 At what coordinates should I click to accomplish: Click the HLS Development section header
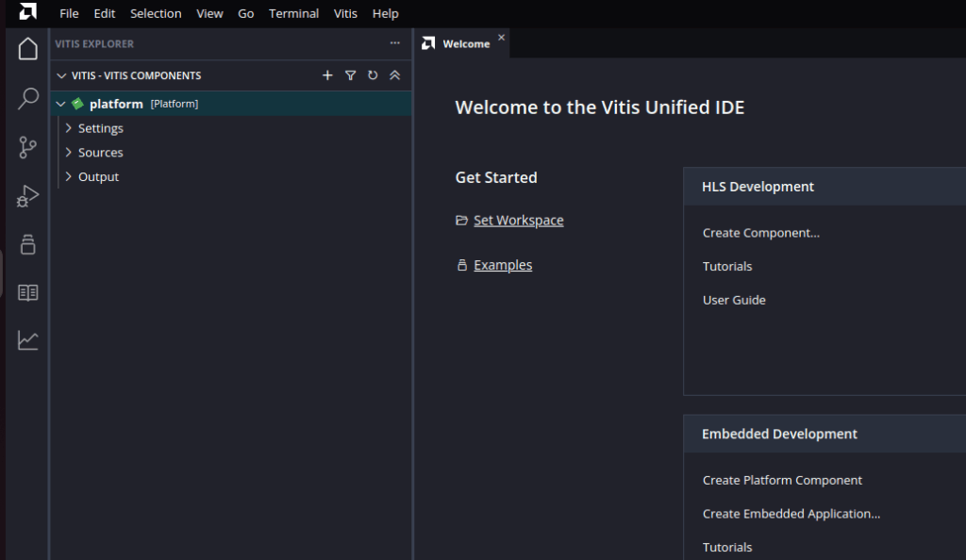758,187
